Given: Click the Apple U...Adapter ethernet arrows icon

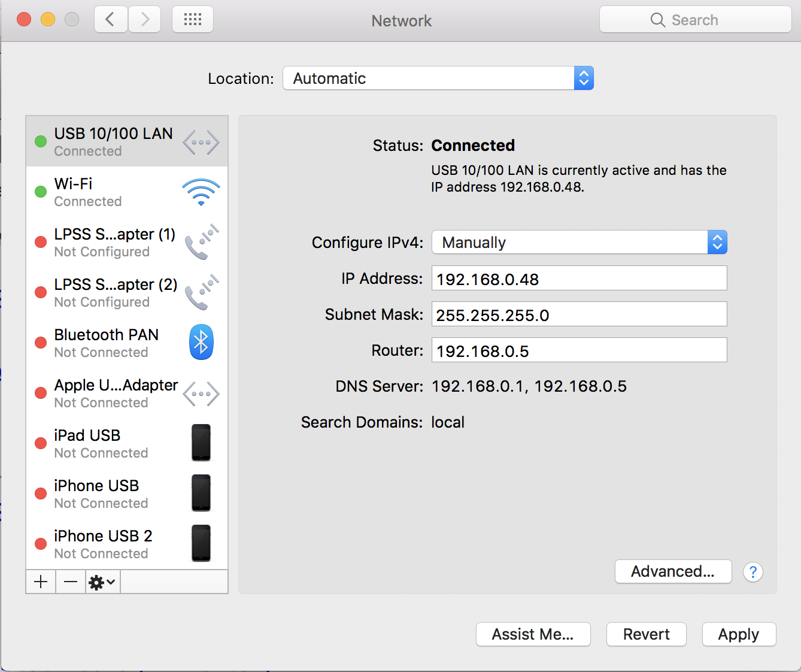Looking at the screenshot, I should click(x=201, y=394).
